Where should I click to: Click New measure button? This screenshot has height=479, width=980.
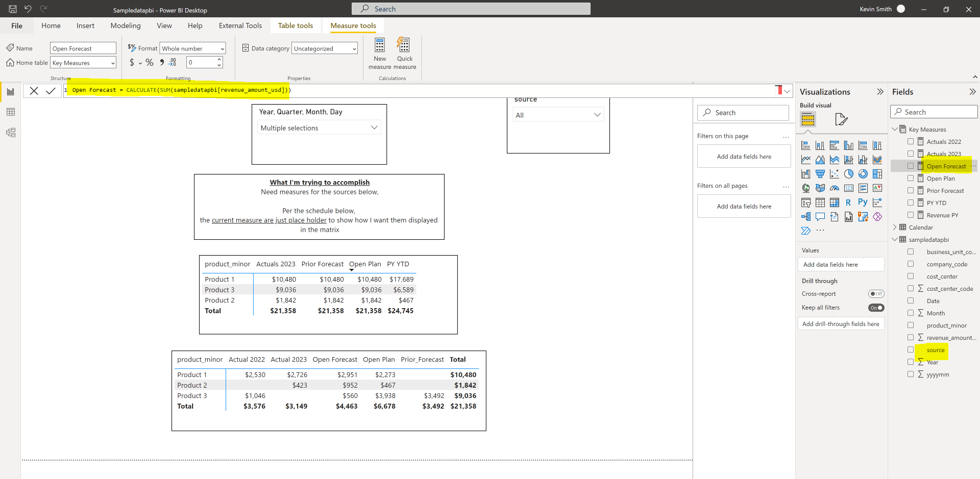(380, 53)
